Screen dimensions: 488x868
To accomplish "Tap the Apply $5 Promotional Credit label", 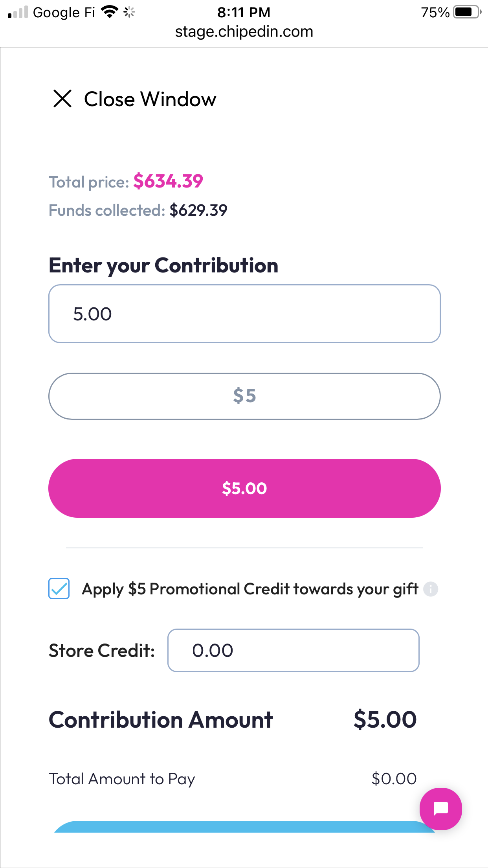I will click(x=250, y=589).
